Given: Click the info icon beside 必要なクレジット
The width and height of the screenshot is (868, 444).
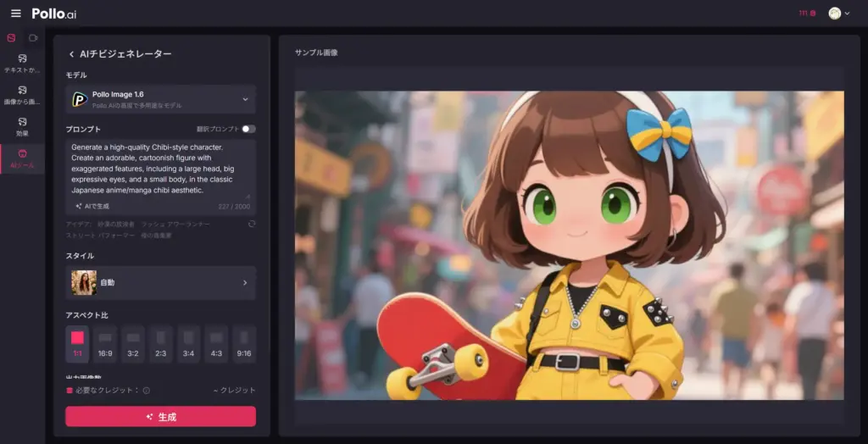Looking at the screenshot, I should 147,391.
